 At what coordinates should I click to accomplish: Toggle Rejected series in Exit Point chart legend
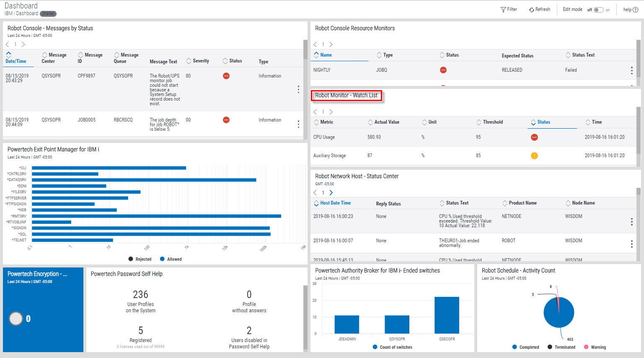(140, 259)
